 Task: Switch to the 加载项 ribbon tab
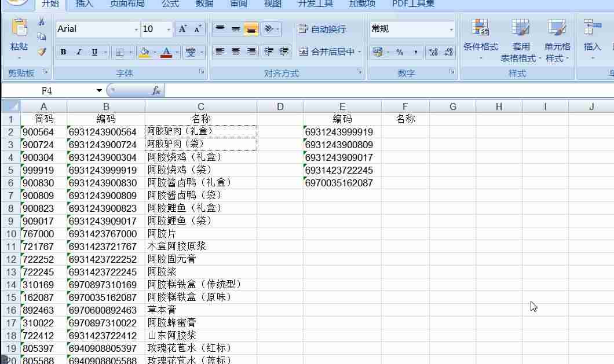point(362,4)
